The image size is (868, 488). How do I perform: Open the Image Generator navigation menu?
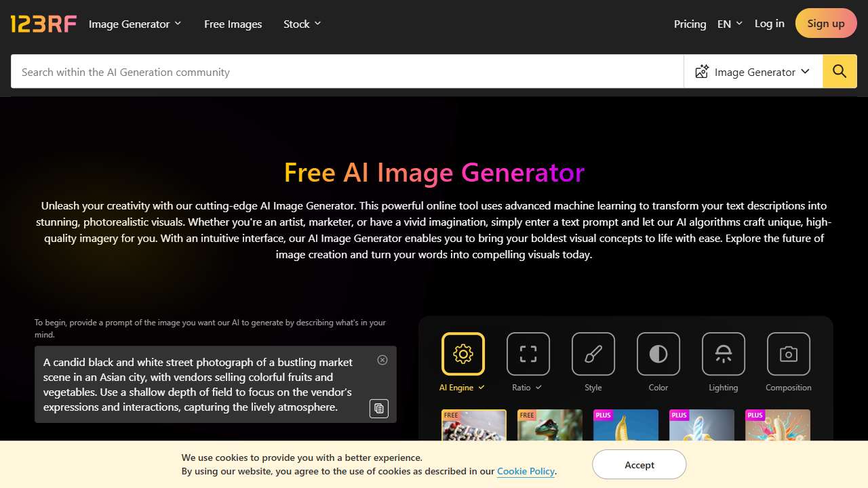point(135,24)
